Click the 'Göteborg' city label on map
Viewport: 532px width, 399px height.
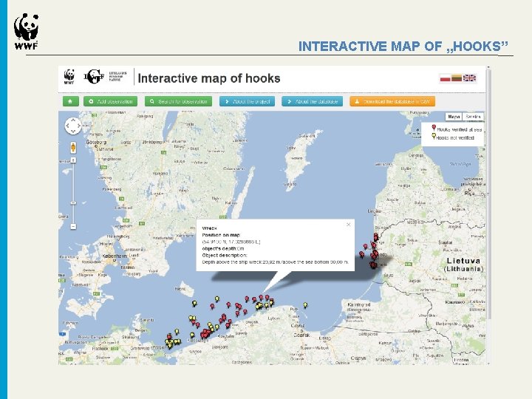(96, 142)
